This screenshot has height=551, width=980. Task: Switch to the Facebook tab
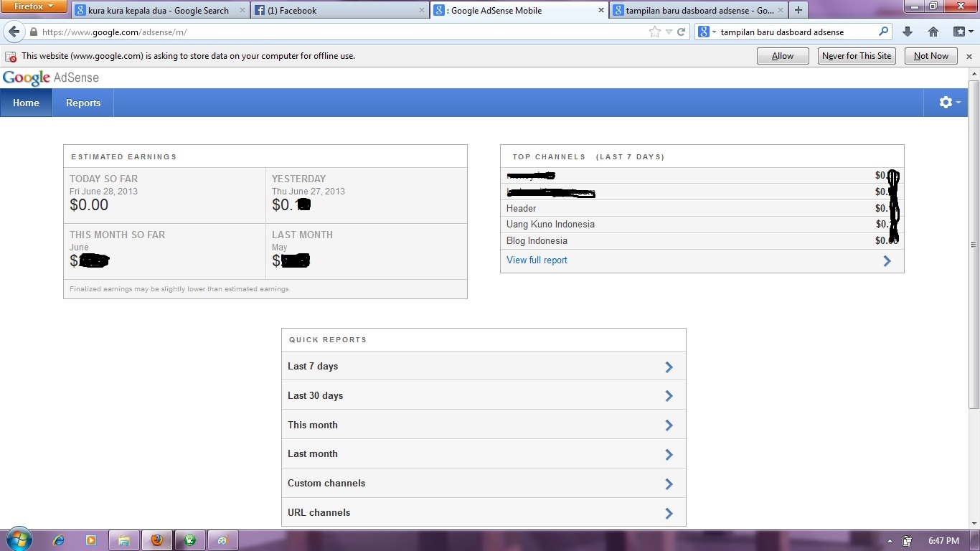tap(337, 10)
